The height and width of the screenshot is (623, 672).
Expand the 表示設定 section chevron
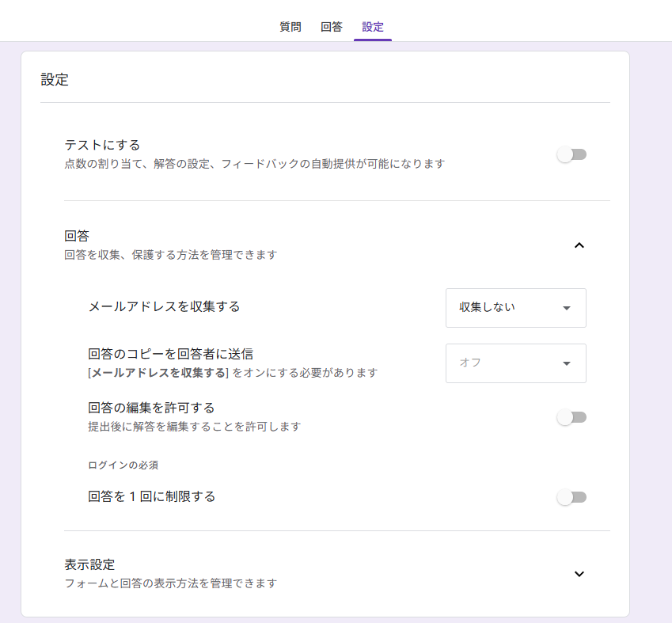579,574
